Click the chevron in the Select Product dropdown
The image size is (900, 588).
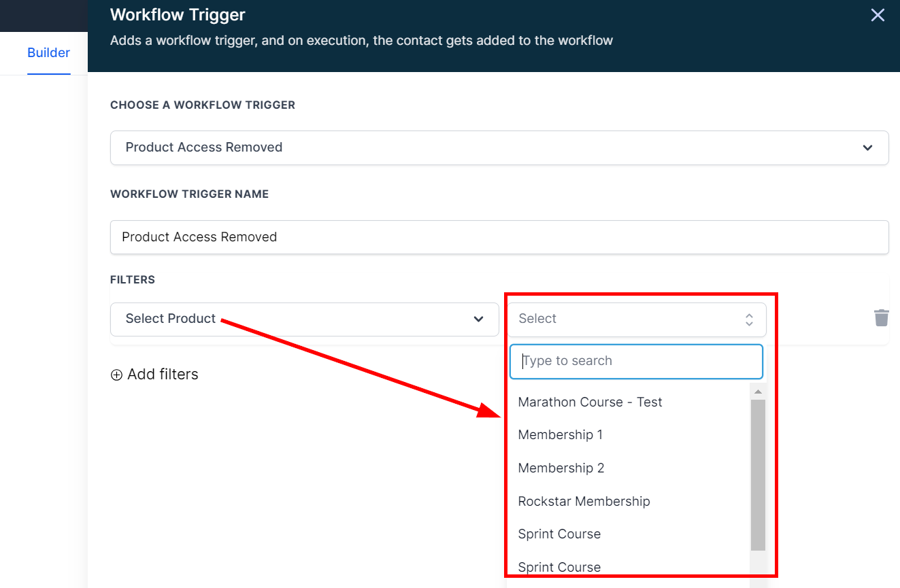(478, 319)
